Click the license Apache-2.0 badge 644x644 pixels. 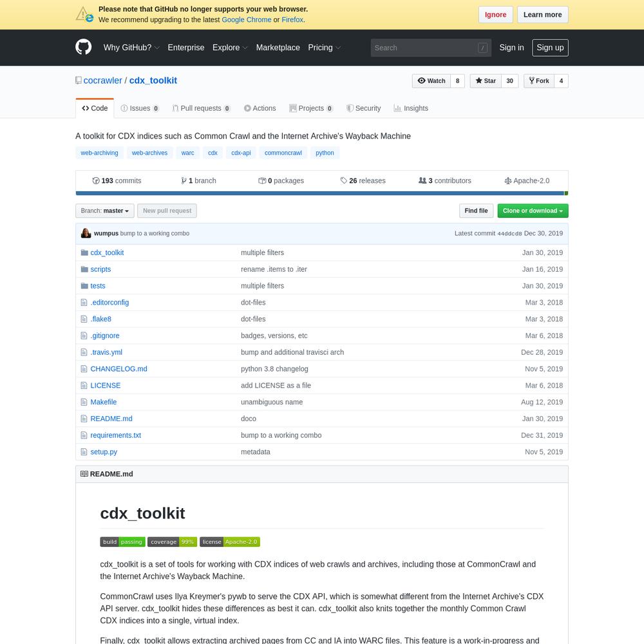point(230,542)
